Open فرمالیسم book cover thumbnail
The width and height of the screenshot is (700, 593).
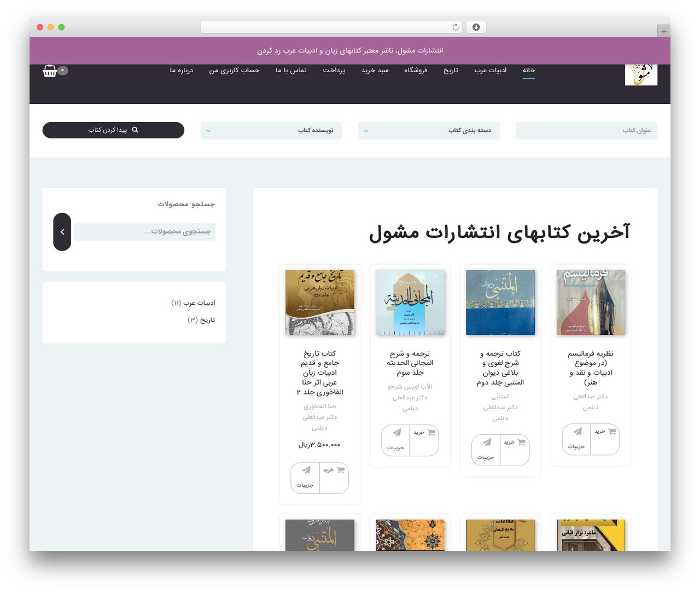tap(591, 303)
